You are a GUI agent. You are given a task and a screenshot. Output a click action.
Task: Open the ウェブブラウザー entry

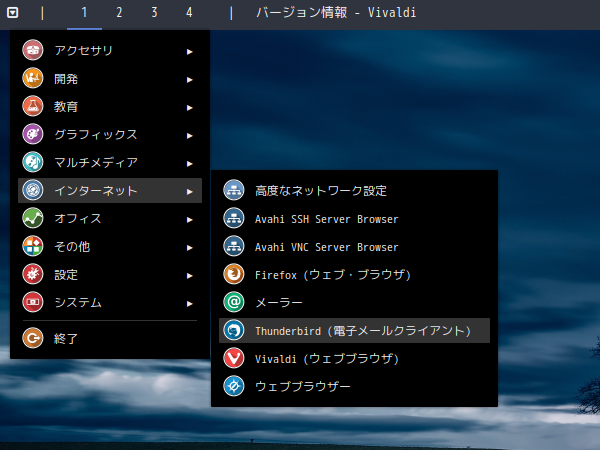tap(354, 386)
